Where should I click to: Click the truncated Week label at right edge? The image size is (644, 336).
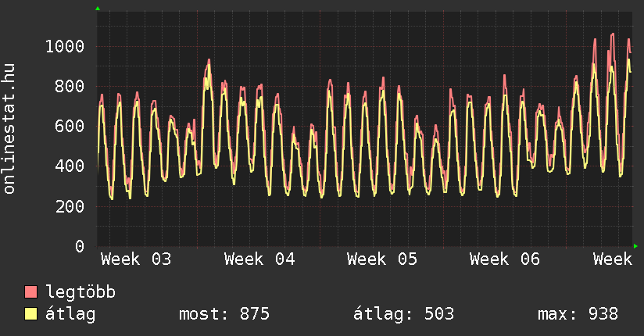612,259
